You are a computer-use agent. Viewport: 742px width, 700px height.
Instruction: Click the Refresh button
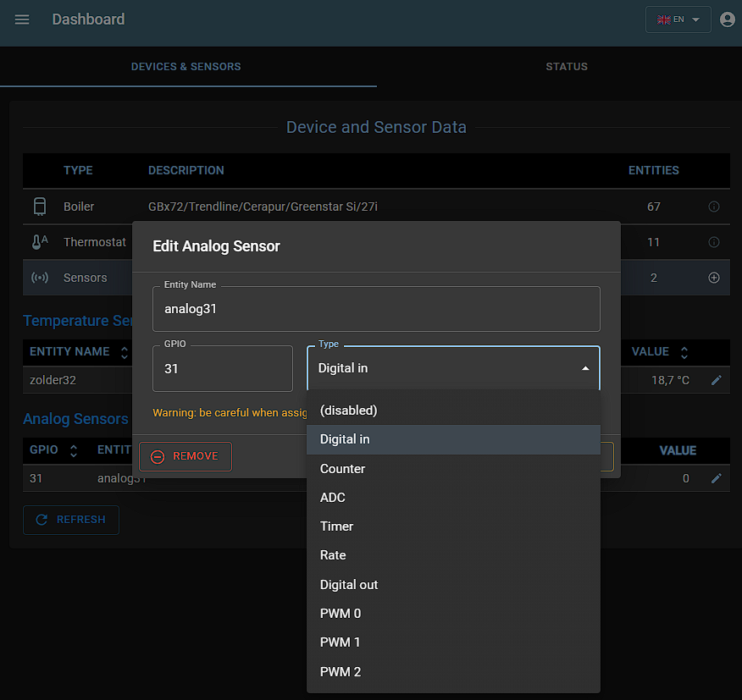coord(71,520)
